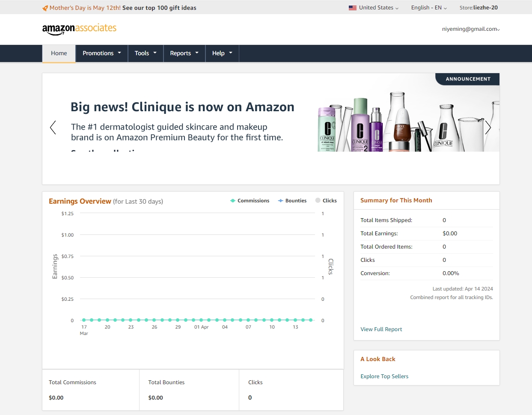532x415 pixels.
Task: Click View Full Report link
Action: [x=381, y=329]
